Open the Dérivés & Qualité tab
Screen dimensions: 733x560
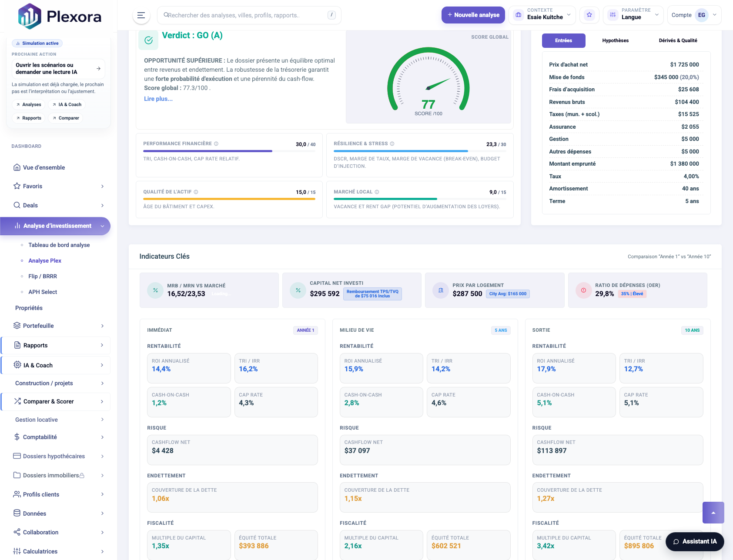click(678, 40)
